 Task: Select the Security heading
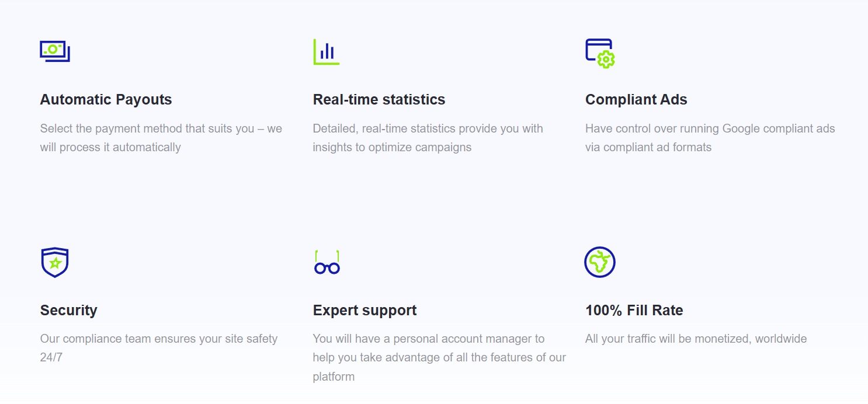68,310
